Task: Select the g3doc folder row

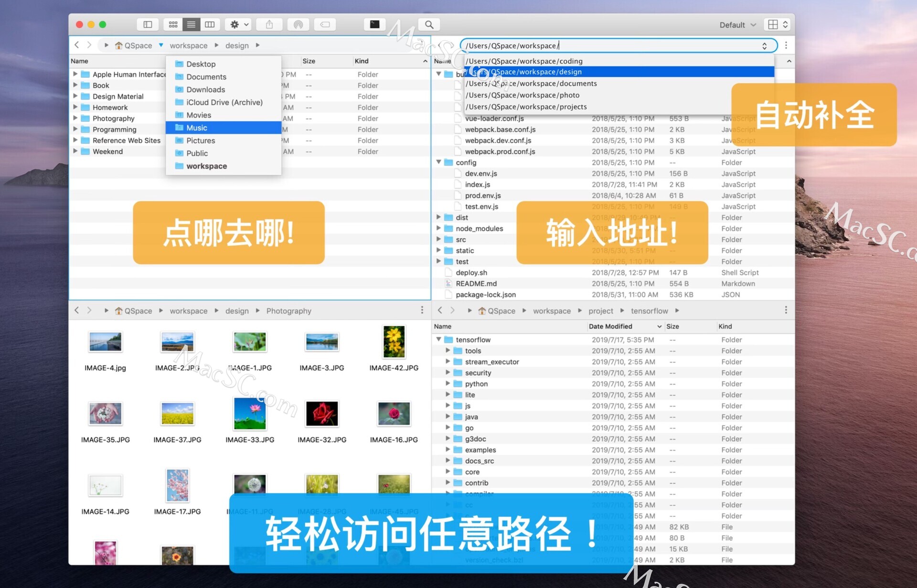Action: click(613, 439)
